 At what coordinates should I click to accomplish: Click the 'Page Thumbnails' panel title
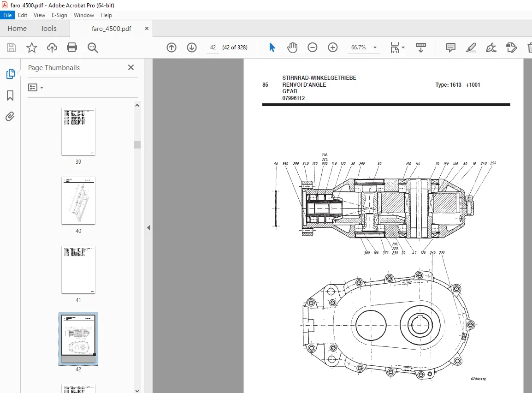(54, 67)
